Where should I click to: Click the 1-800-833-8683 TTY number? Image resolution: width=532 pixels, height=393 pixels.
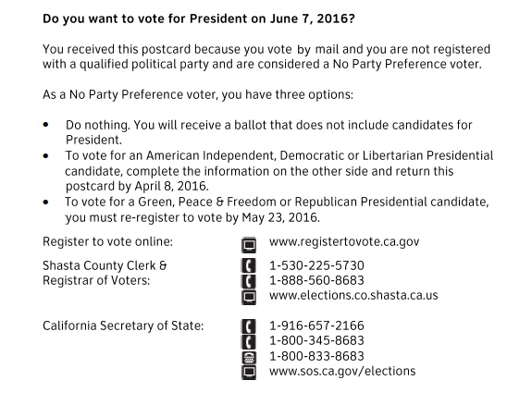click(316, 356)
